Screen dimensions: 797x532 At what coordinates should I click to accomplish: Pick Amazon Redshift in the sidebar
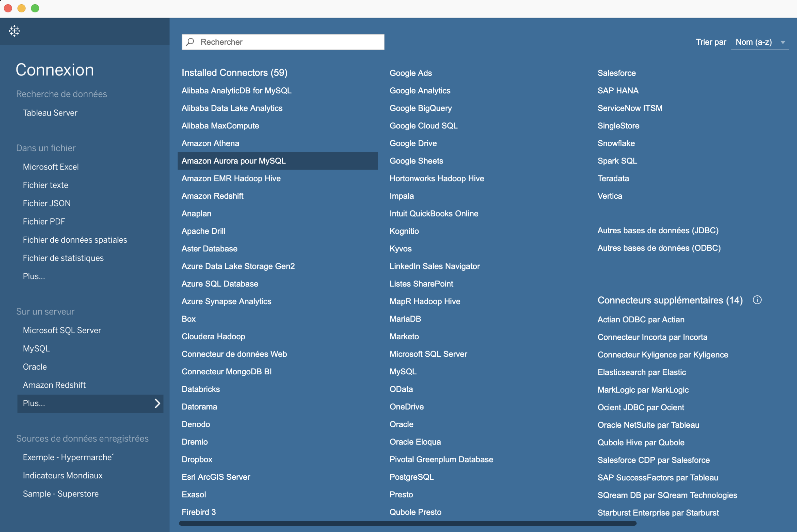click(x=54, y=385)
